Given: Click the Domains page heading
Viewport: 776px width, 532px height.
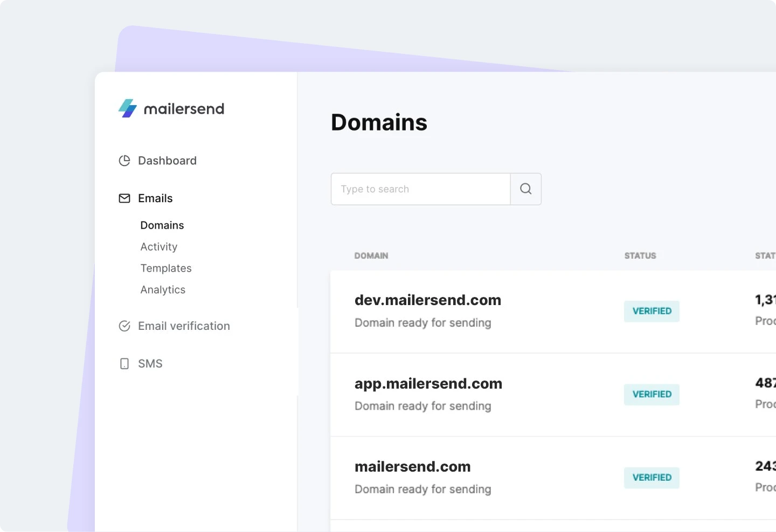Looking at the screenshot, I should coord(379,122).
